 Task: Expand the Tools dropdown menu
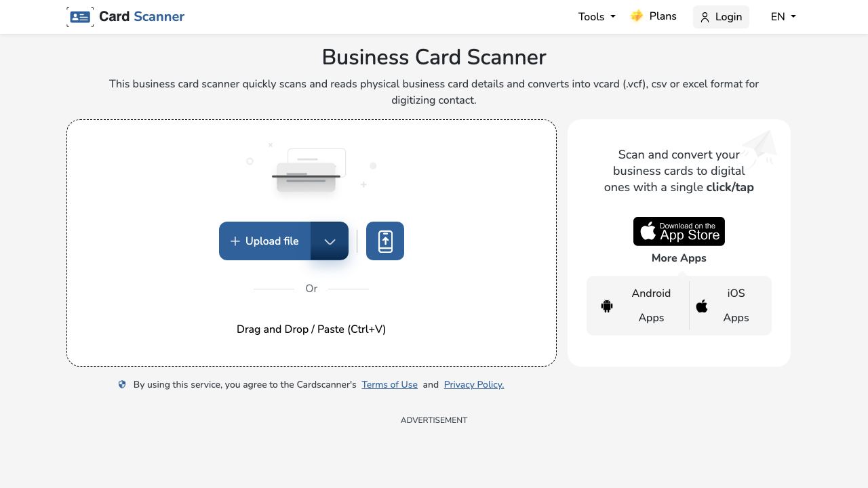click(x=597, y=17)
